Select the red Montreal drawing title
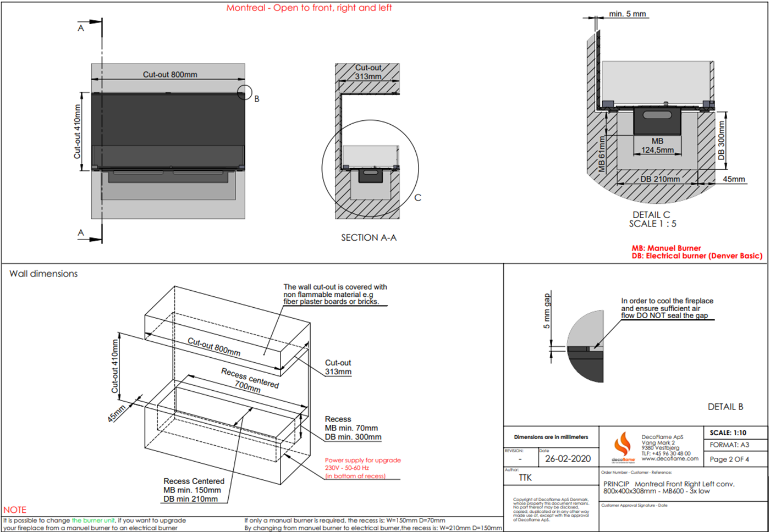 coord(309,8)
